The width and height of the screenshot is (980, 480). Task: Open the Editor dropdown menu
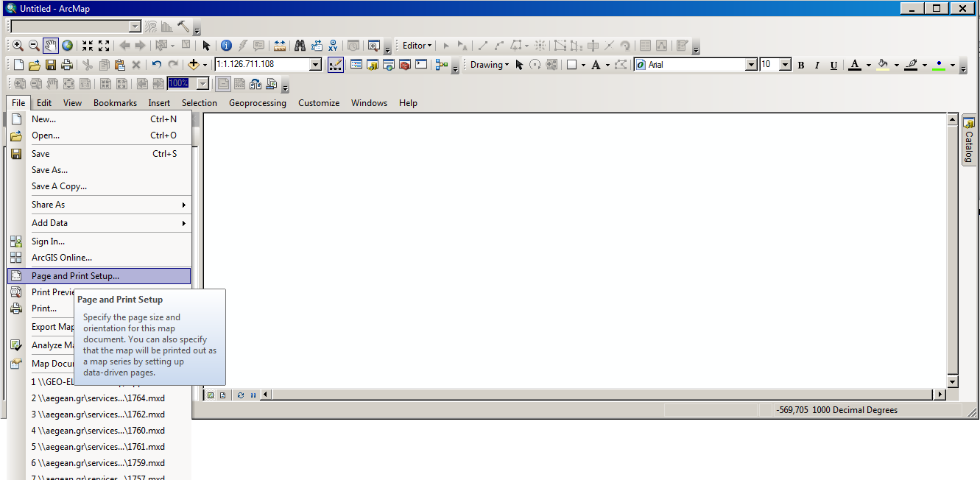[417, 46]
